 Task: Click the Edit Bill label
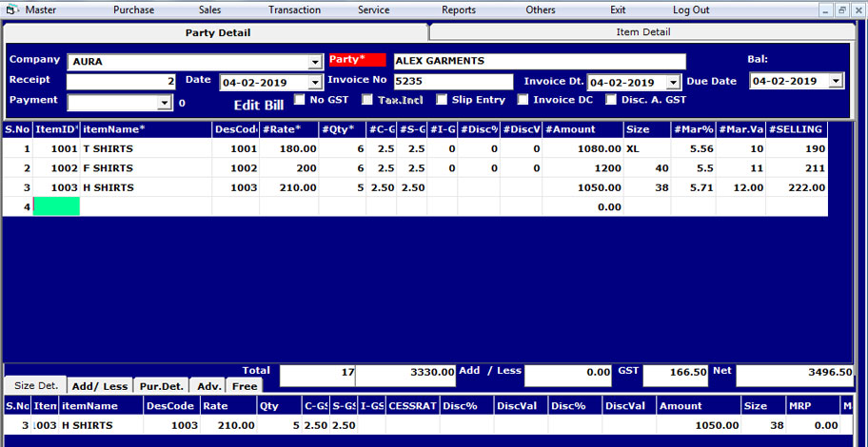click(x=259, y=106)
